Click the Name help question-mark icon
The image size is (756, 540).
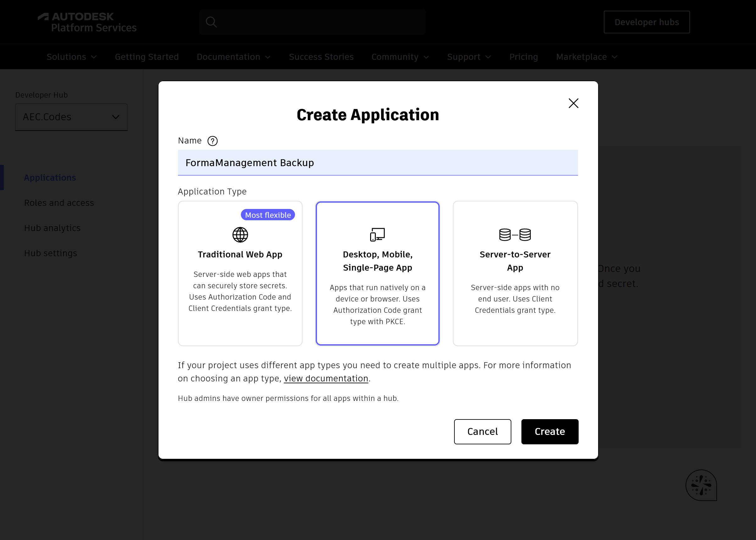point(212,141)
